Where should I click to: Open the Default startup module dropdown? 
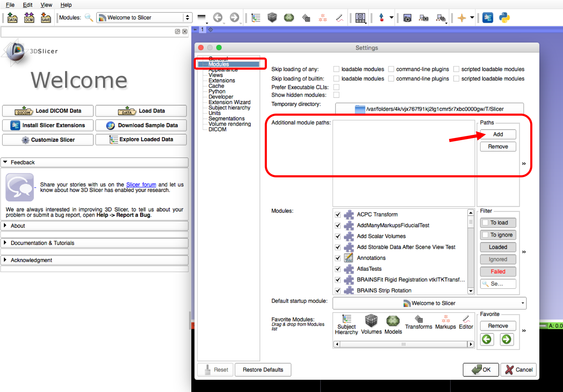point(429,303)
